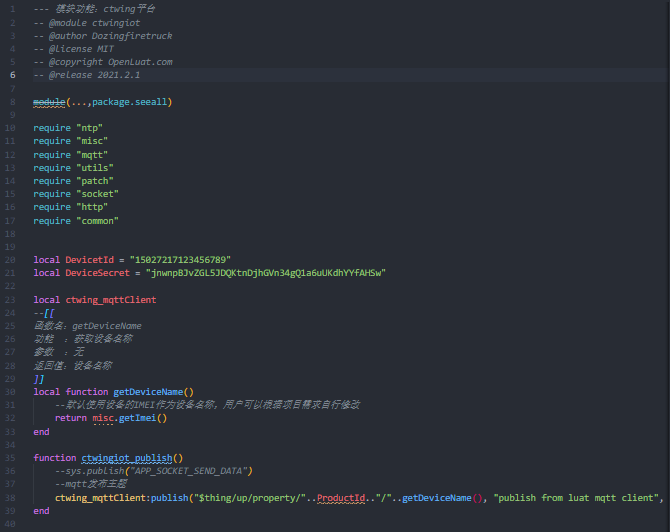
Task: Click the DeviceSecret variable name
Action: (x=97, y=273)
